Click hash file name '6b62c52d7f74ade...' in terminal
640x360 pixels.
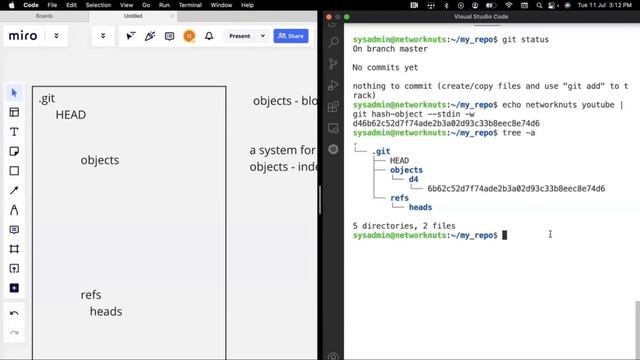(x=516, y=189)
